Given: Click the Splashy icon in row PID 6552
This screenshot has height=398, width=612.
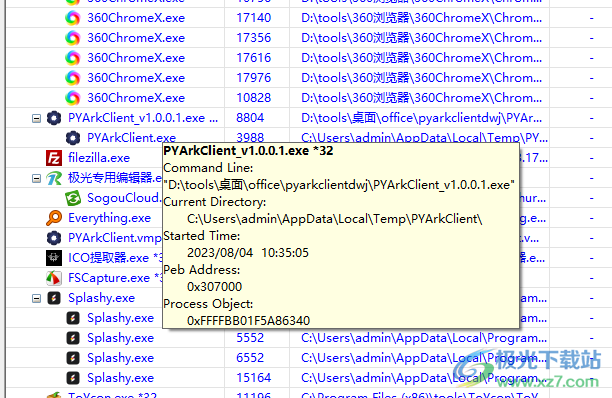Looking at the screenshot, I should [73, 358].
